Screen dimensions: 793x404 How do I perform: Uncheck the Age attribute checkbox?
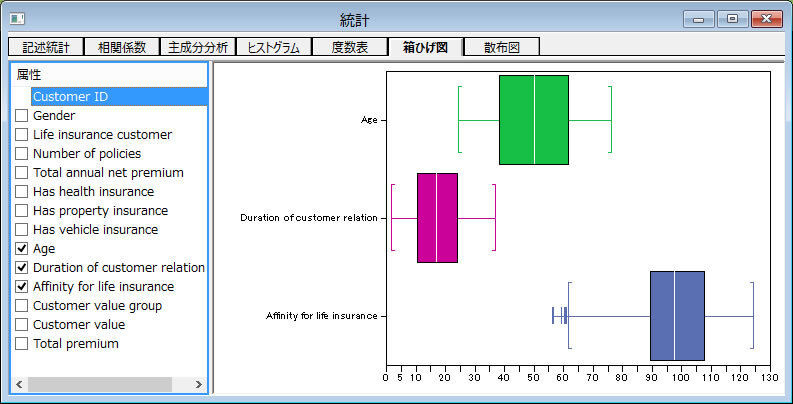[x=21, y=249]
